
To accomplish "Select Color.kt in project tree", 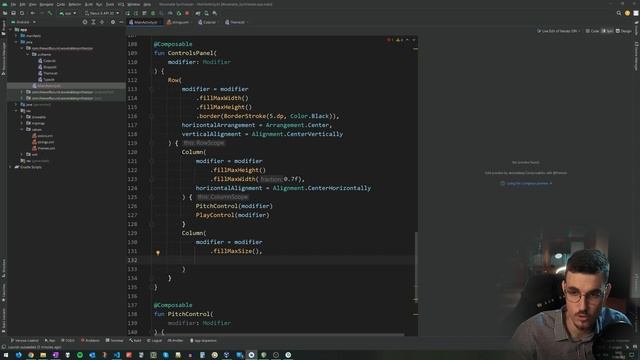I will (x=47, y=61).
